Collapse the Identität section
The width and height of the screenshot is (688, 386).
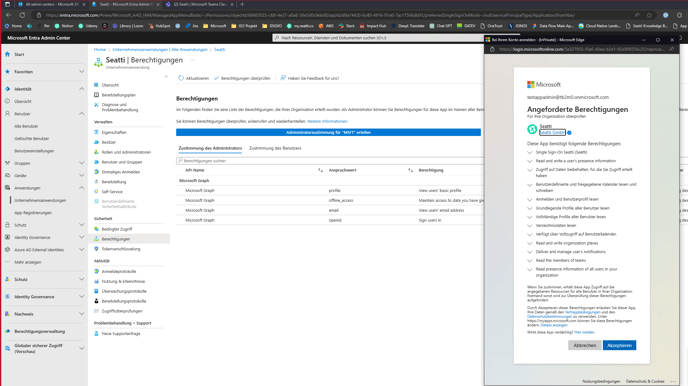(x=82, y=89)
